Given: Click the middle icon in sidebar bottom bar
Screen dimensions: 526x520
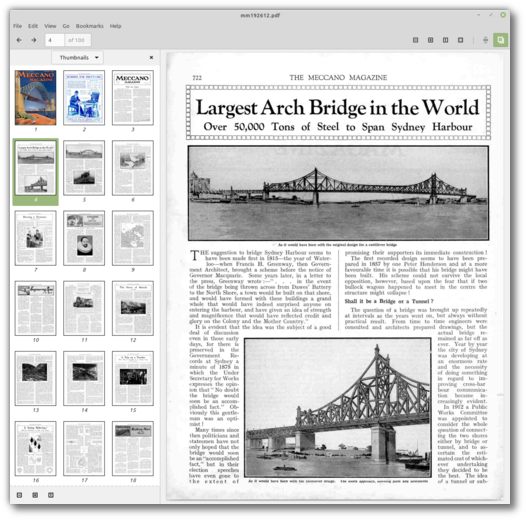Looking at the screenshot, I should pyautogui.click(x=35, y=495).
